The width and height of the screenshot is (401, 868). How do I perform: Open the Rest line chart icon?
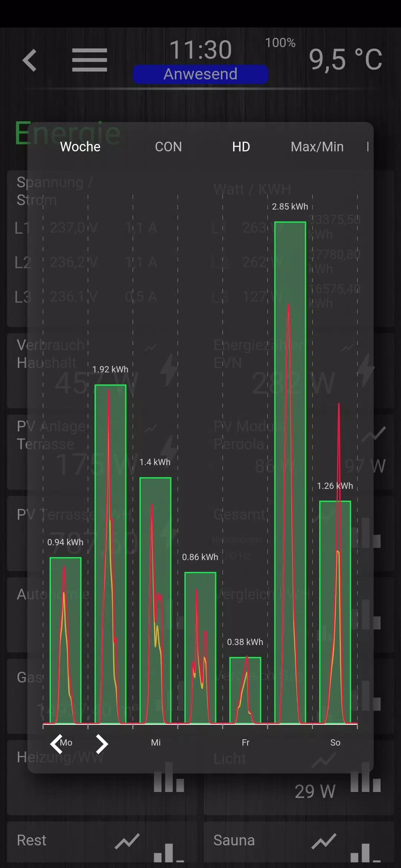(x=127, y=841)
